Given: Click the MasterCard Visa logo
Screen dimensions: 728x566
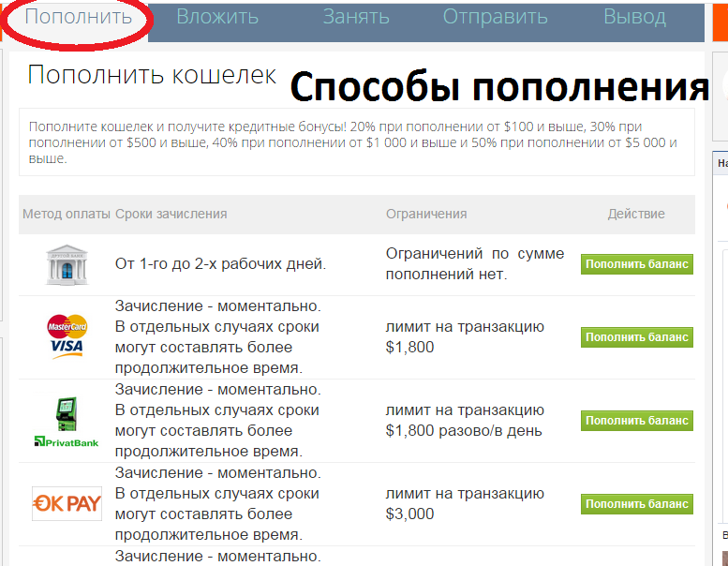Looking at the screenshot, I should click(67, 337).
